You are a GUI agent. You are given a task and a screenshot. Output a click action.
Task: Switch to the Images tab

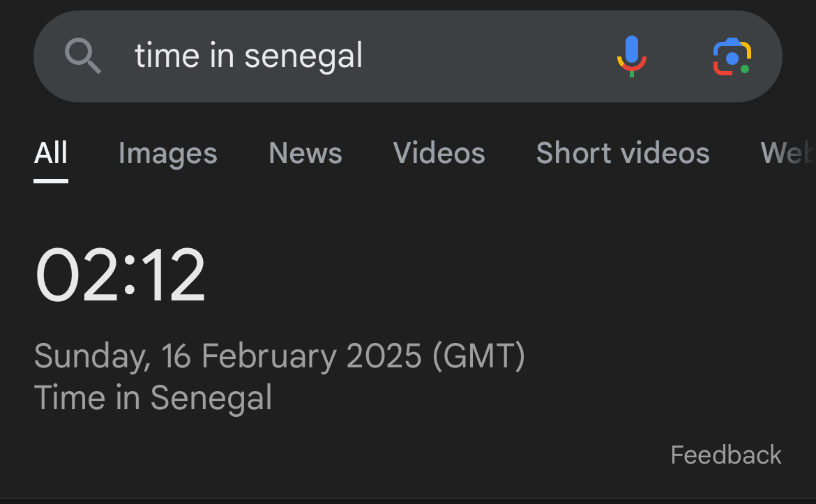pos(167,153)
